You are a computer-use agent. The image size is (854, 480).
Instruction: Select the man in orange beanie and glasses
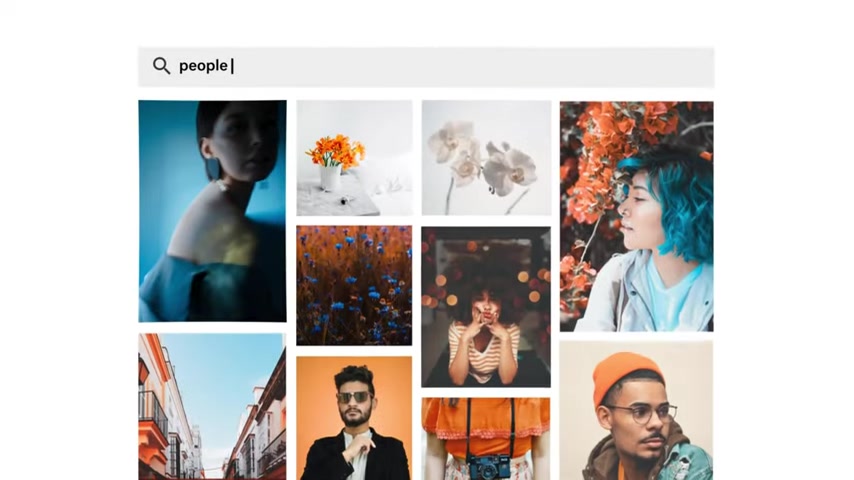point(637,410)
